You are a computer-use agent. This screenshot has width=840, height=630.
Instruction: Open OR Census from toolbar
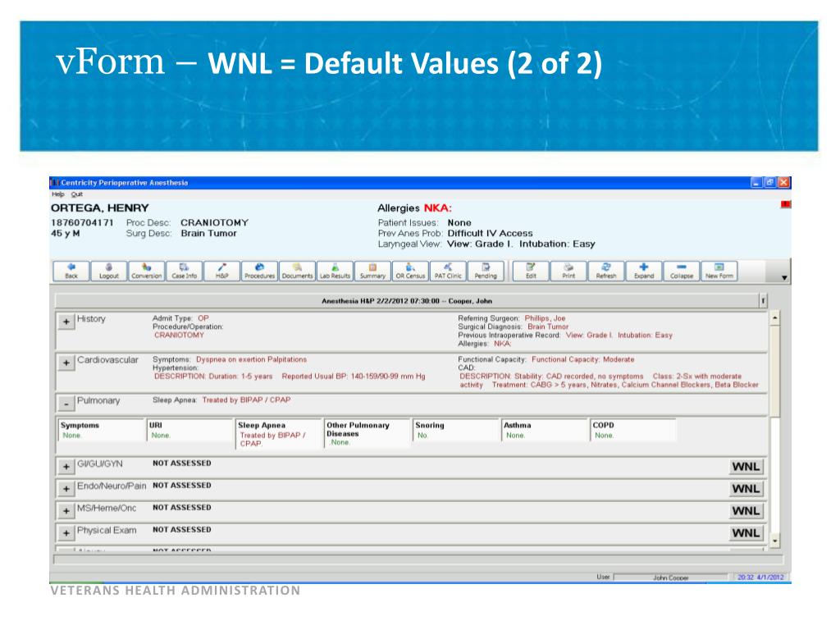click(410, 271)
